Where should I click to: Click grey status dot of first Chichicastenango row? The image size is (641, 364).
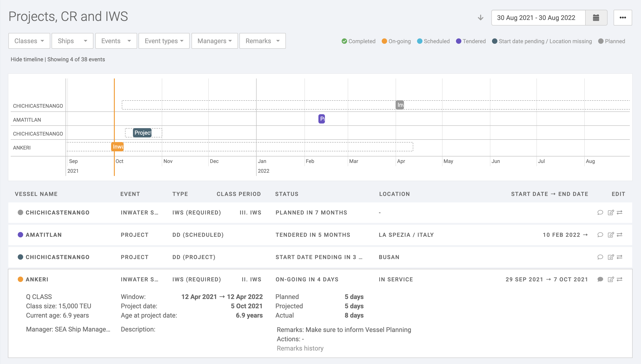(x=20, y=212)
